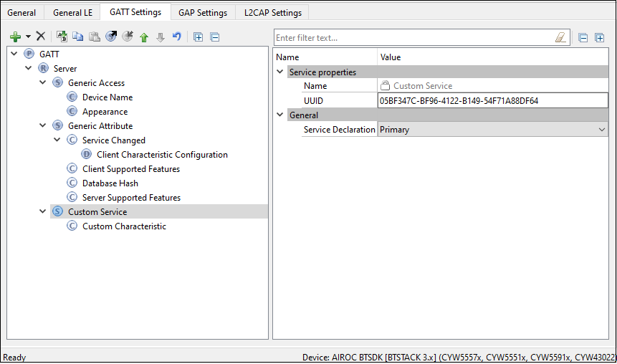Click the copy icon in toolbar
This screenshot has height=364, width=617.
[x=78, y=37]
